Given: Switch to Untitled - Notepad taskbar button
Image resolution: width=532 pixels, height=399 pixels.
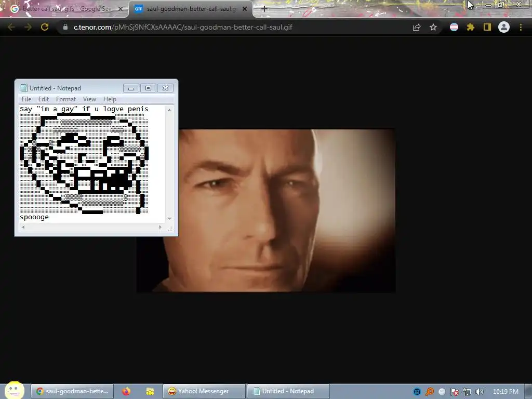Looking at the screenshot, I should point(288,391).
